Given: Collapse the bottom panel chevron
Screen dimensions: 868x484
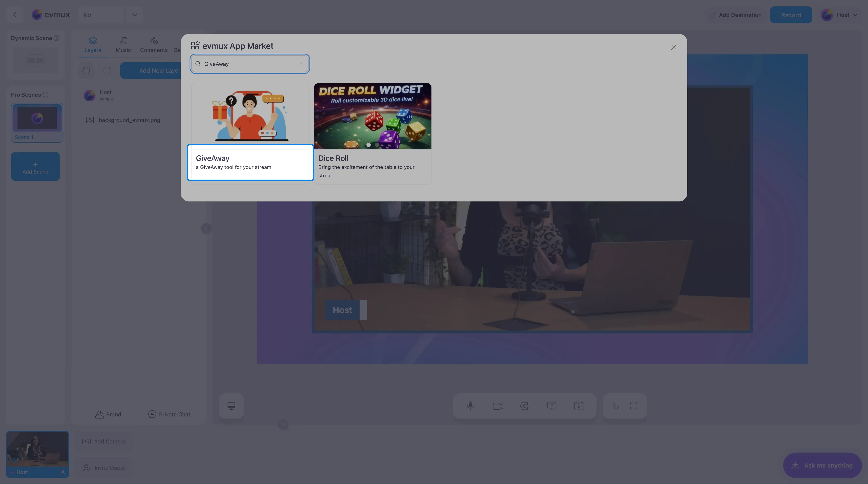Looking at the screenshot, I should 283,424.
